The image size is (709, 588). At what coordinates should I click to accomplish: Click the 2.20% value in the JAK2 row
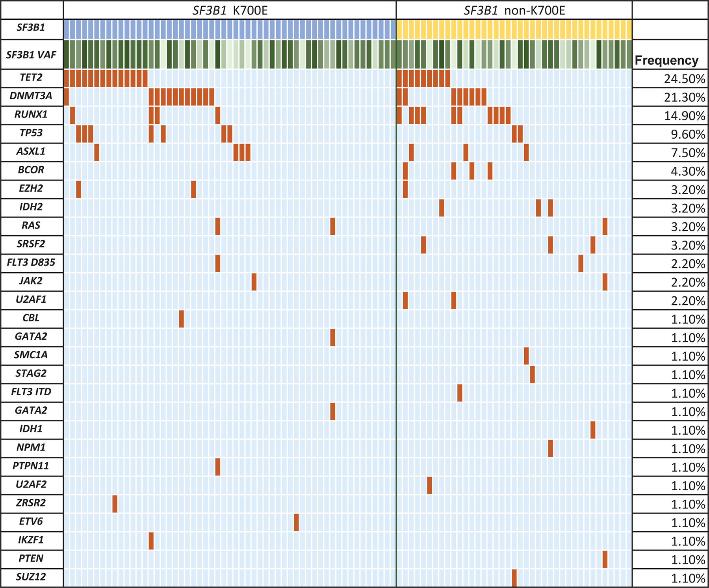[x=688, y=283]
